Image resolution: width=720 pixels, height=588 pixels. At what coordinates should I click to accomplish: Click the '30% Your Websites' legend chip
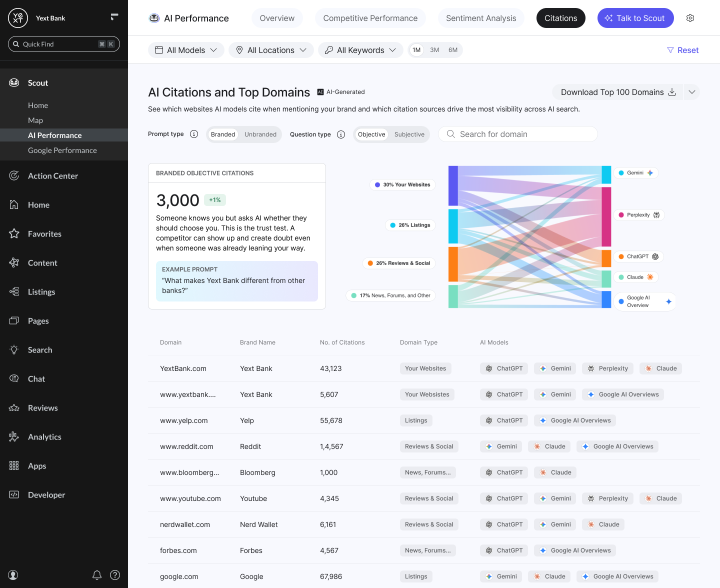402,185
